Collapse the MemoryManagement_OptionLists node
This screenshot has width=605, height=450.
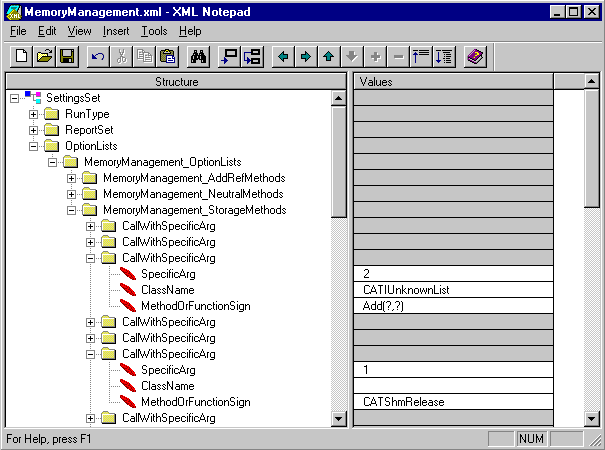pos(52,162)
